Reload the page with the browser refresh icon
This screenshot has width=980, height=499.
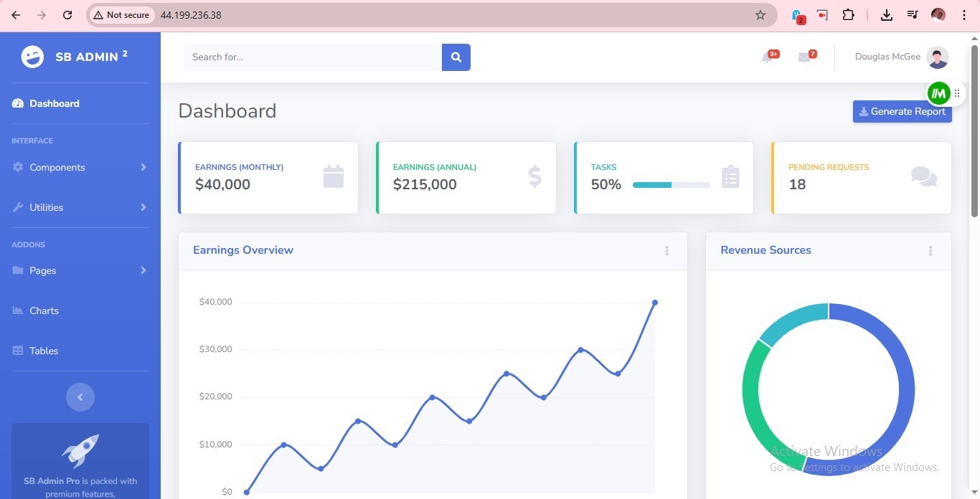click(67, 15)
